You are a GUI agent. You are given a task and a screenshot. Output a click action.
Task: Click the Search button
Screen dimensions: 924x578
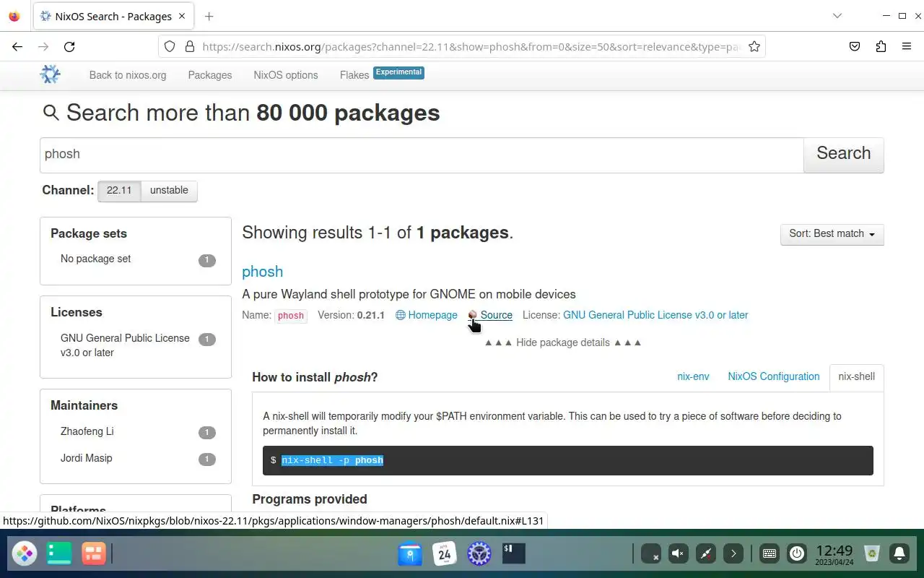pyautogui.click(x=843, y=154)
